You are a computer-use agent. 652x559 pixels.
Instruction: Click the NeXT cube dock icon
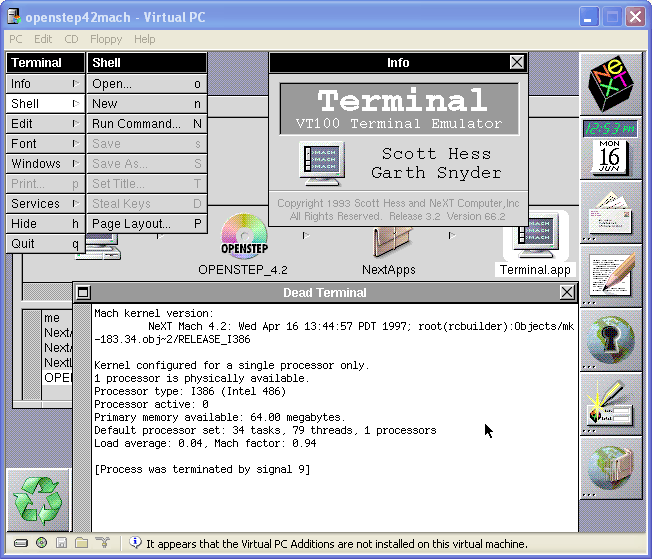[610, 84]
